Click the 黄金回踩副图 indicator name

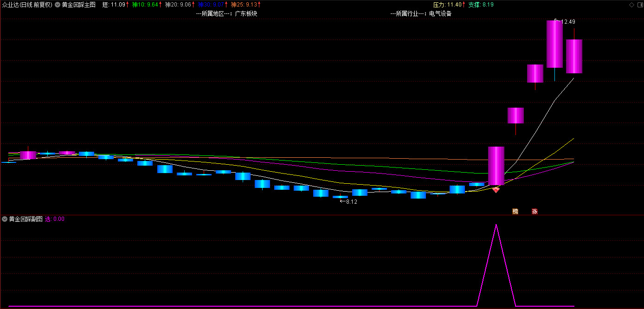click(26, 219)
